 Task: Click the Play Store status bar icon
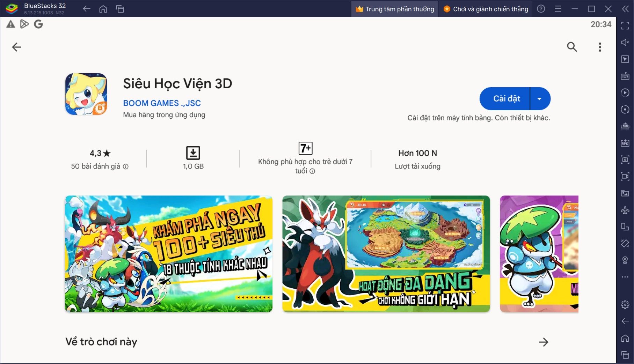tap(24, 24)
